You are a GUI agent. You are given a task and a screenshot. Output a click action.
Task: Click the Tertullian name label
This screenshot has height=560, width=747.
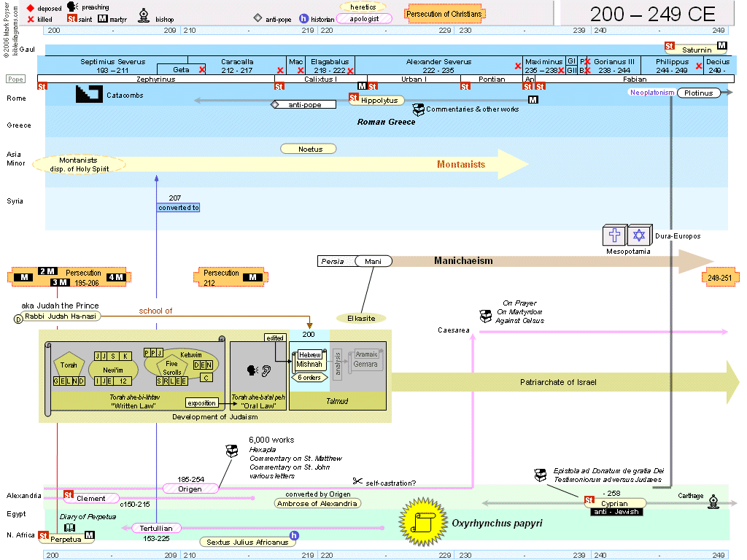[156, 529]
